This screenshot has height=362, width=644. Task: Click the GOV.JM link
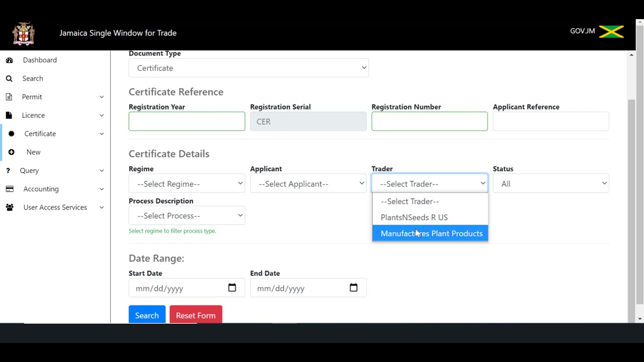point(582,31)
